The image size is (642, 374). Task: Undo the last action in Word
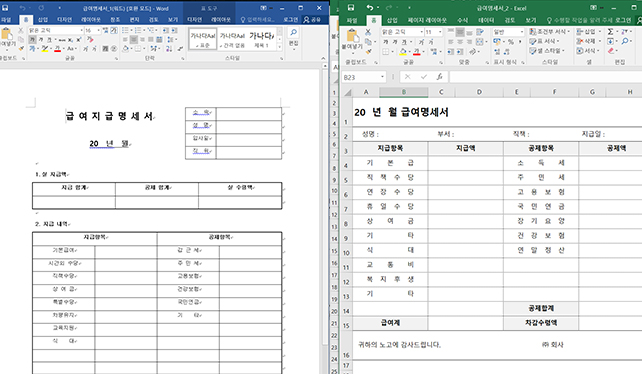coord(23,8)
